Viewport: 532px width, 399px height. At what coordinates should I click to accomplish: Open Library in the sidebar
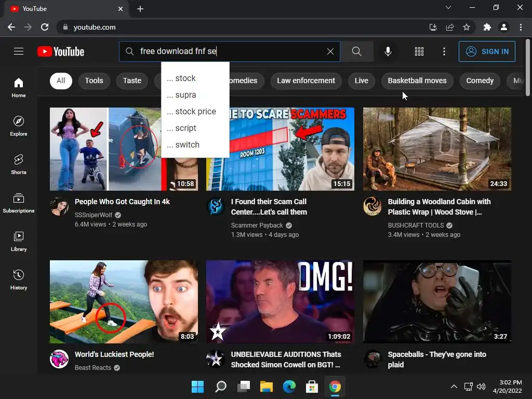tap(19, 241)
